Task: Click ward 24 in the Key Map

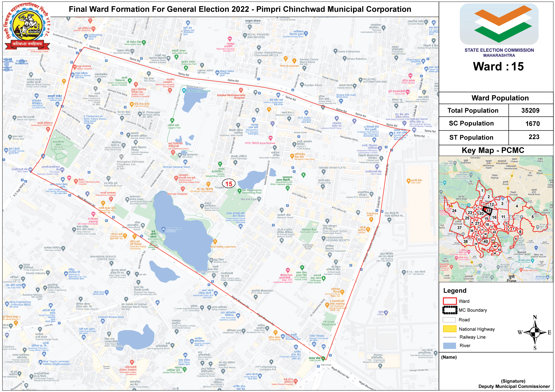Action: (x=454, y=211)
